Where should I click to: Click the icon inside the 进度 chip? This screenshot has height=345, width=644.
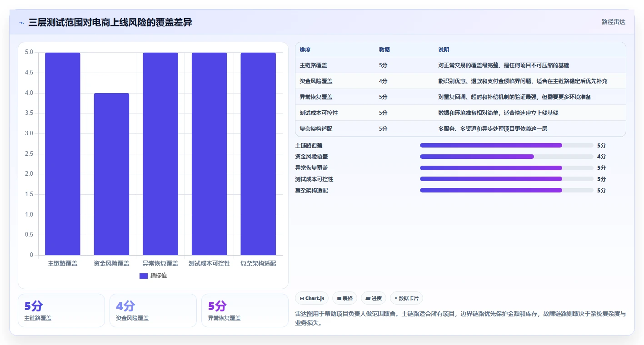click(x=368, y=298)
